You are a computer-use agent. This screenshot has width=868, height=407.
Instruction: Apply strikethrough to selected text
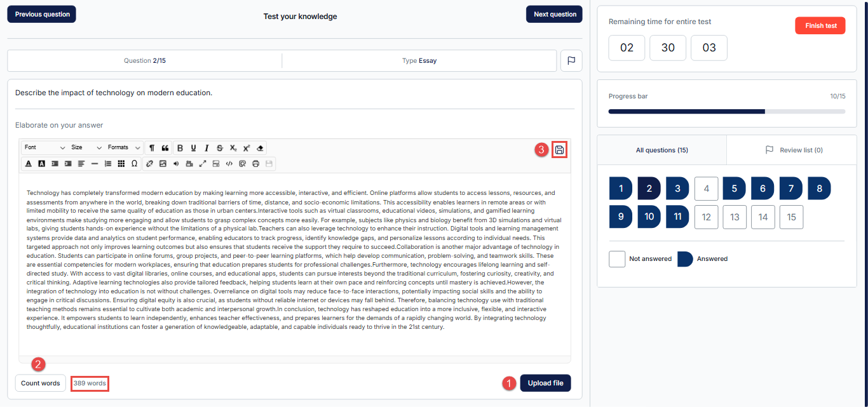pyautogui.click(x=220, y=148)
